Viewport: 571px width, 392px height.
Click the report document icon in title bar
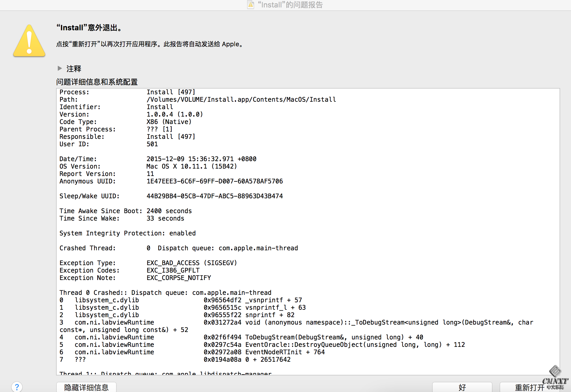(251, 5)
